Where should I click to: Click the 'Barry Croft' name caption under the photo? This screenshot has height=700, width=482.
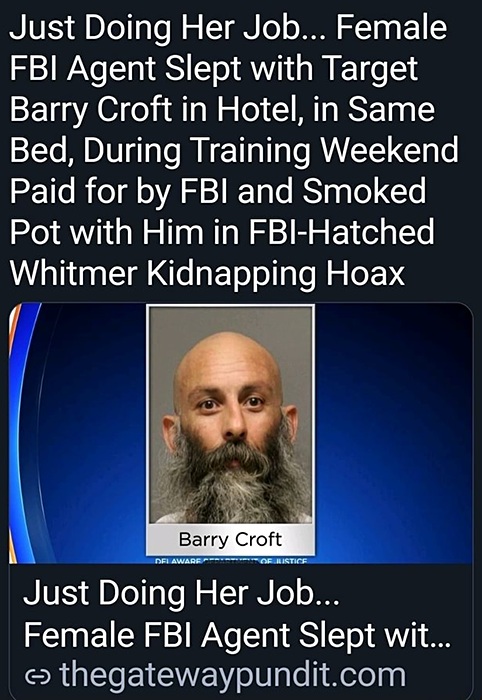pyautogui.click(x=230, y=539)
